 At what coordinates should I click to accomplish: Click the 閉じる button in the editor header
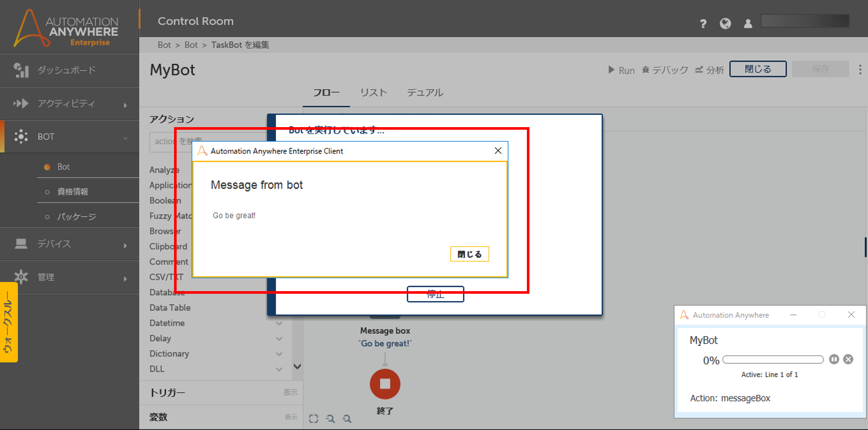[x=758, y=69]
